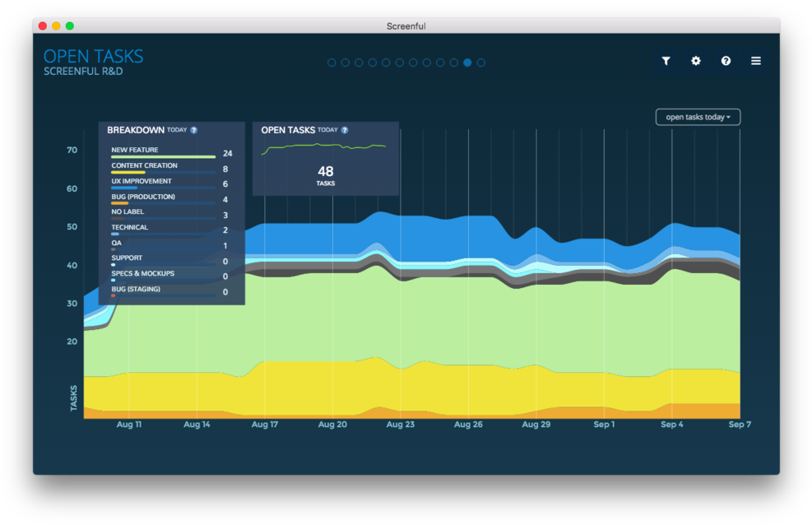Open the hamburger menu icon
The width and height of the screenshot is (812, 525).
[755, 60]
